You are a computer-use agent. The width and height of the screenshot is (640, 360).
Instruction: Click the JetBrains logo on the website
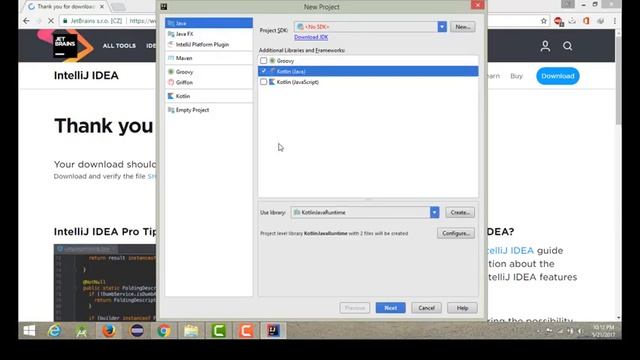[x=65, y=45]
